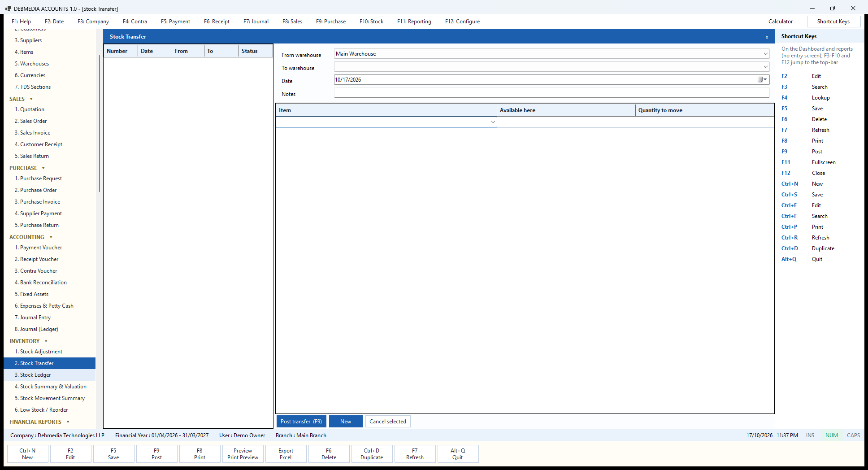Open the F8: Sales menu
Screen dimensions: 868x470
pos(292,22)
